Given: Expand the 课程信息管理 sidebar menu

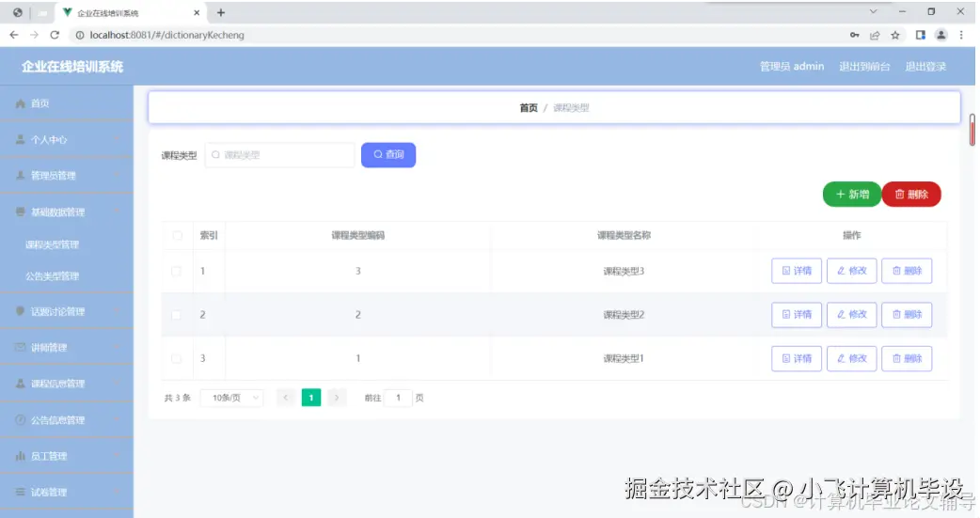Looking at the screenshot, I should pos(67,384).
